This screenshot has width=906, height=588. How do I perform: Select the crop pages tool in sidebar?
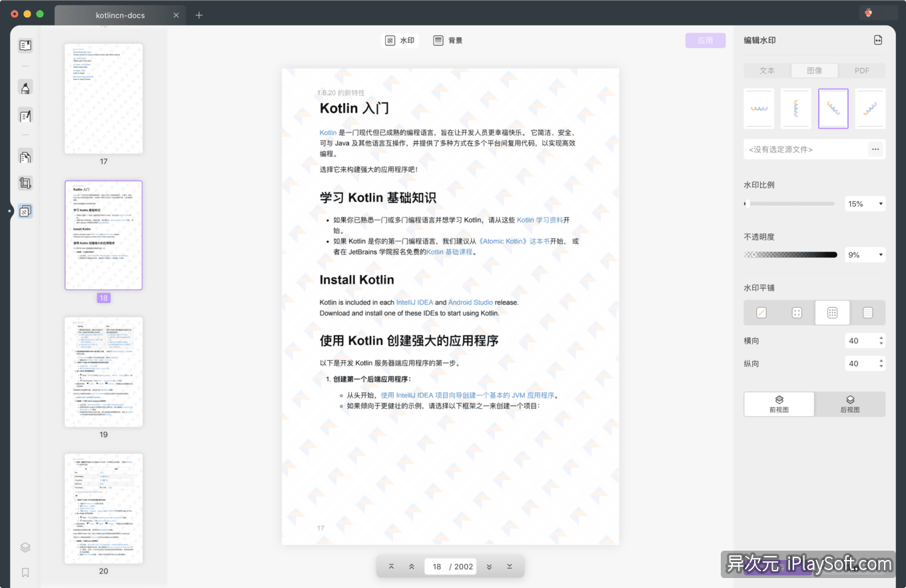(x=25, y=183)
